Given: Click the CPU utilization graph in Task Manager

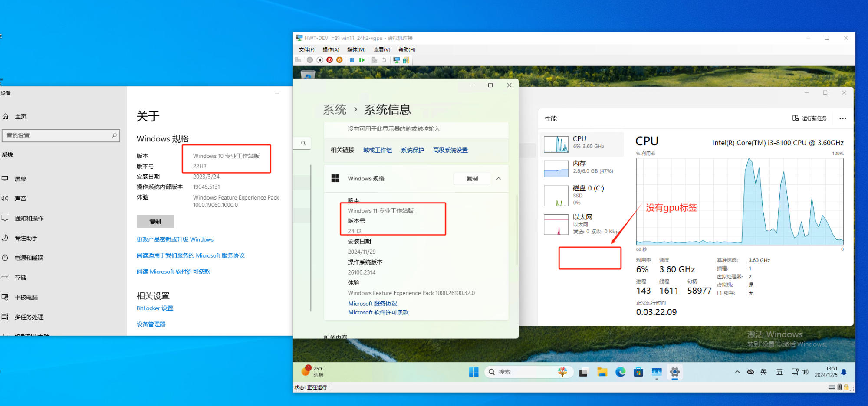Looking at the screenshot, I should click(740, 201).
